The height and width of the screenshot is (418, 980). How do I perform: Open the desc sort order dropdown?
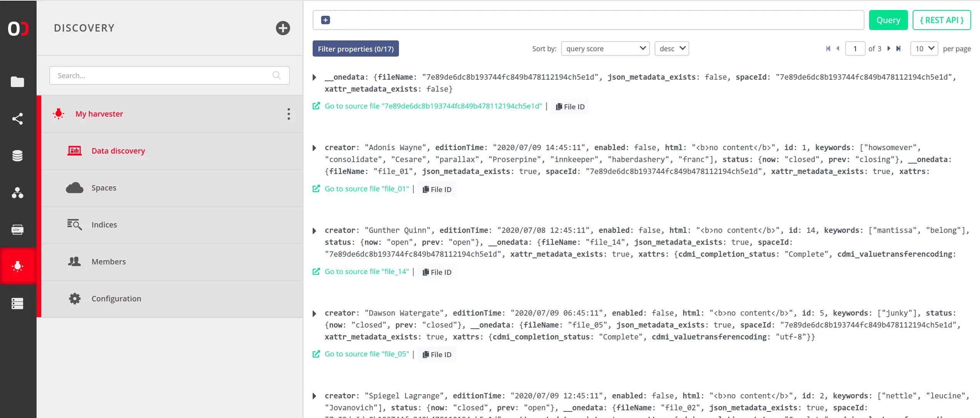coord(672,48)
